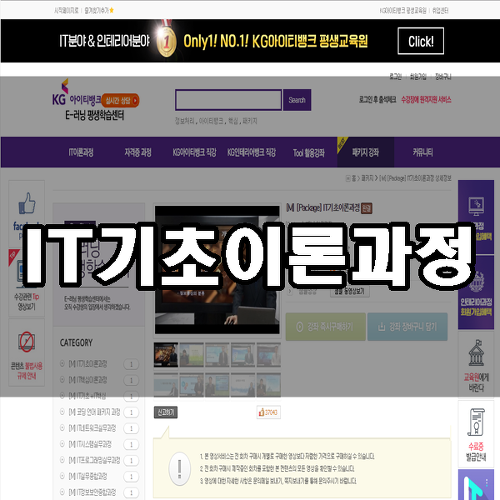
Task: Click the 아이티뱅크 search keyword
Action: 211,121
